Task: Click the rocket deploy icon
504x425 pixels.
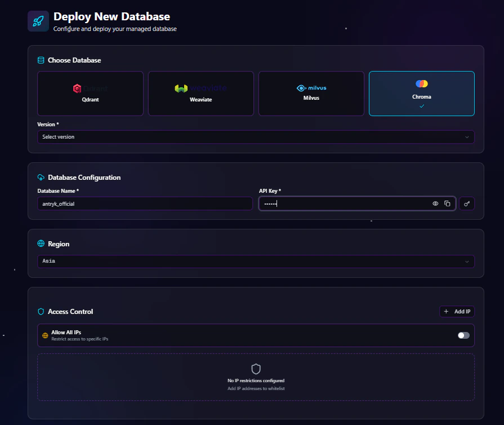Action: point(38,21)
